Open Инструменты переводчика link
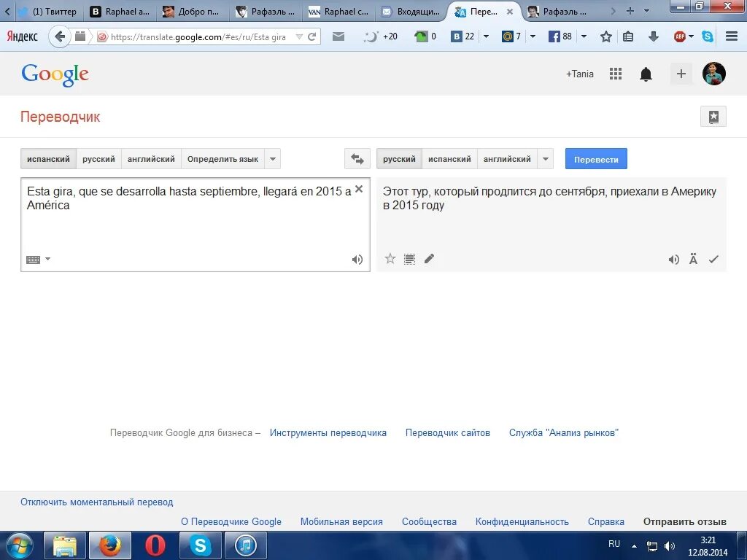747x560 pixels. tap(328, 433)
